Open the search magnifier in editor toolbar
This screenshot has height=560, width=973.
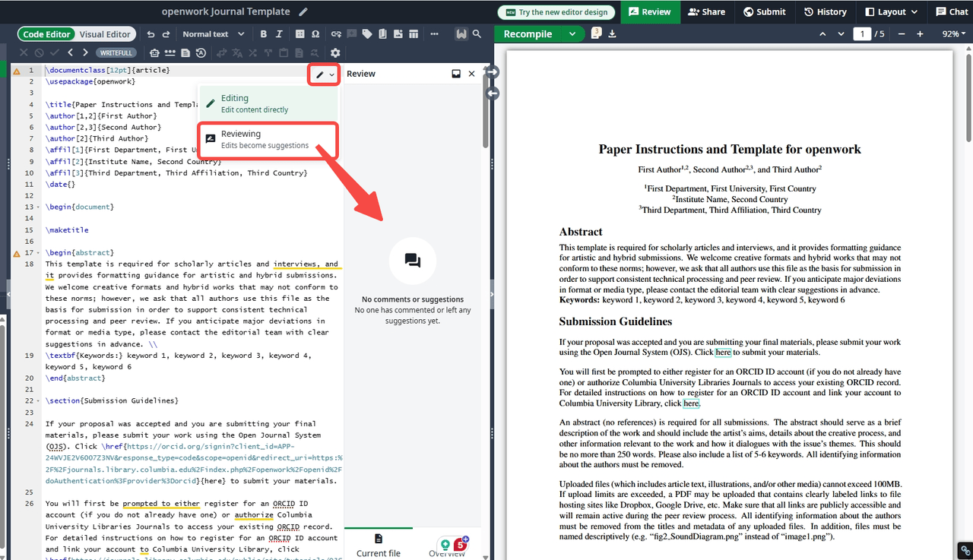click(477, 34)
